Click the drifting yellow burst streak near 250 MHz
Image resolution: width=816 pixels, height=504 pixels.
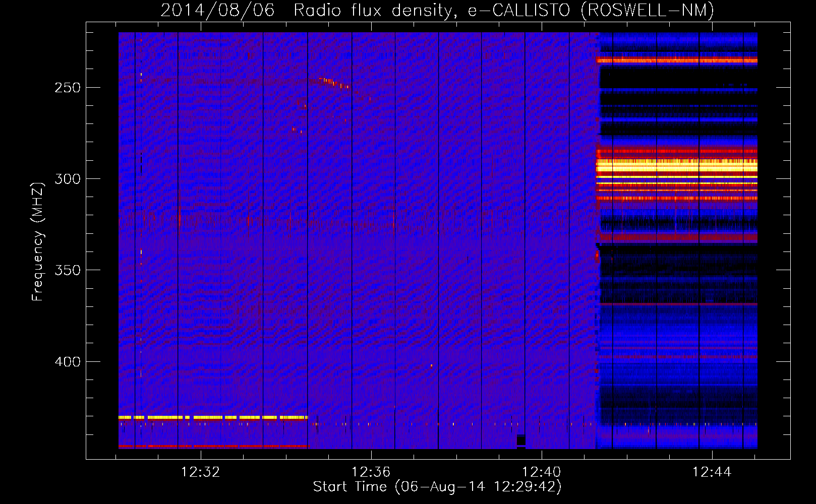tap(334, 83)
